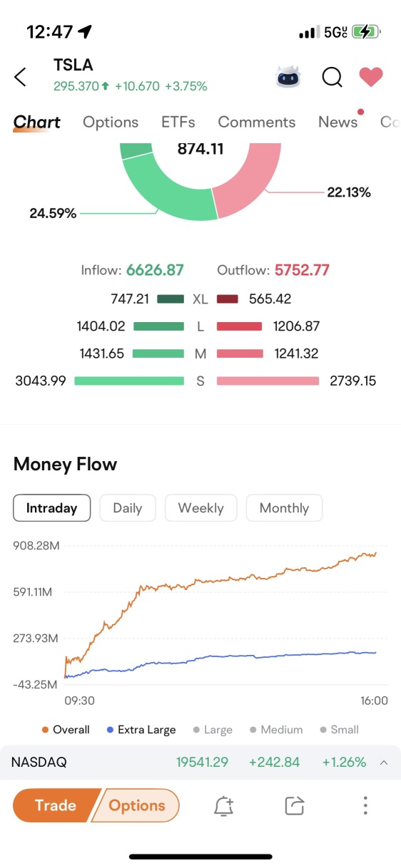401x868 pixels.
Task: Switch to the News tab
Action: click(x=338, y=122)
